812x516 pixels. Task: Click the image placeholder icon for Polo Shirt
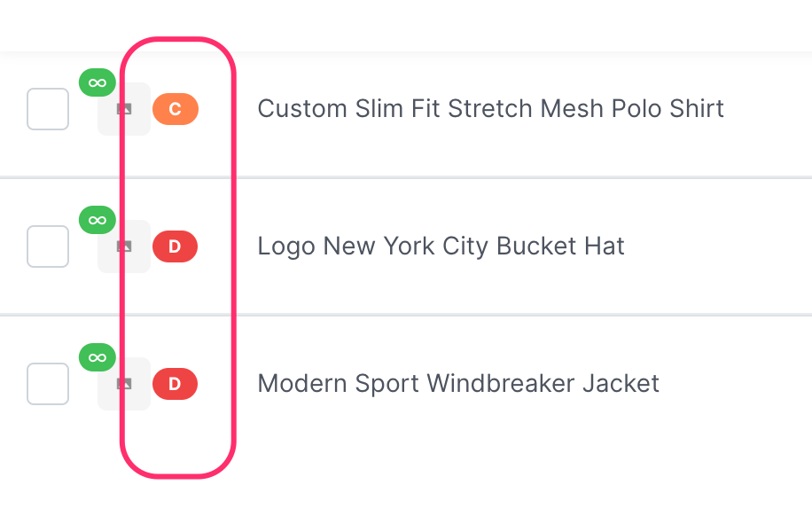click(125, 109)
